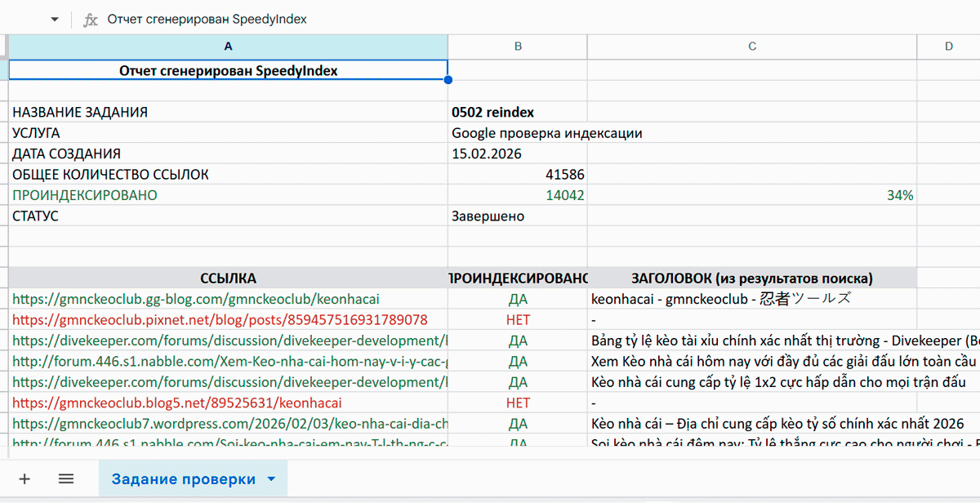Click the add new sheet plus icon
Screen dimensions: 980x503
[24, 479]
